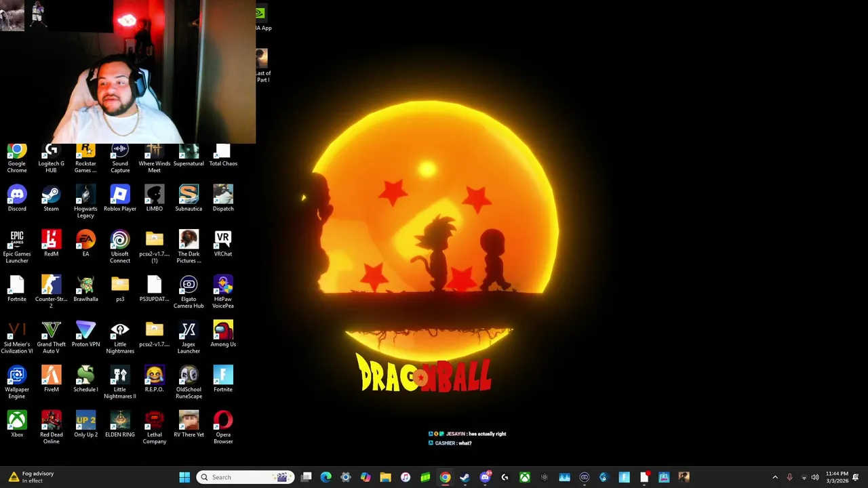Open Epic Games Launcher shortcut
868x488 pixels.
click(x=17, y=247)
